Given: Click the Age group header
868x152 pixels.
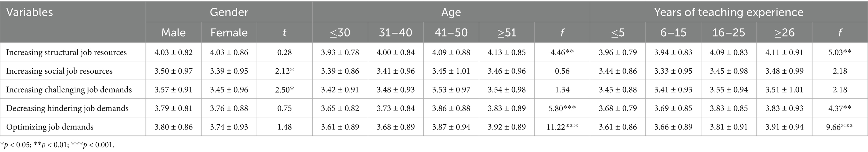Looking at the screenshot, I should point(451,13).
